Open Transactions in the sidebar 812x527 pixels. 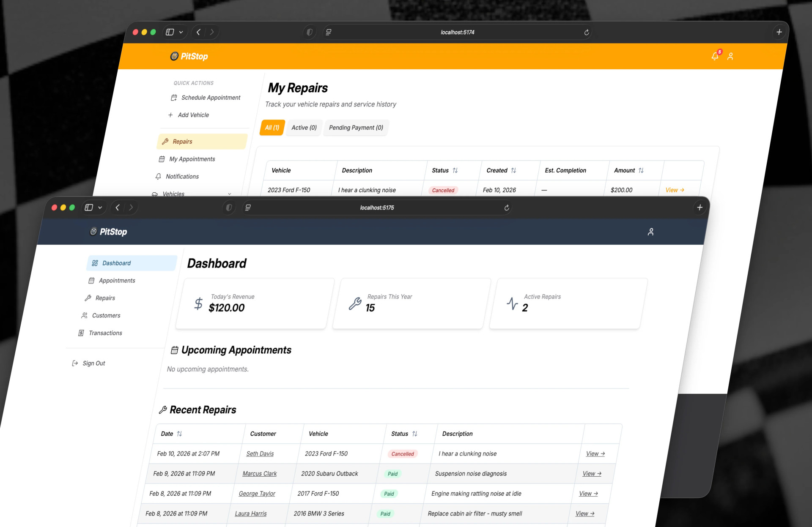[x=105, y=333]
